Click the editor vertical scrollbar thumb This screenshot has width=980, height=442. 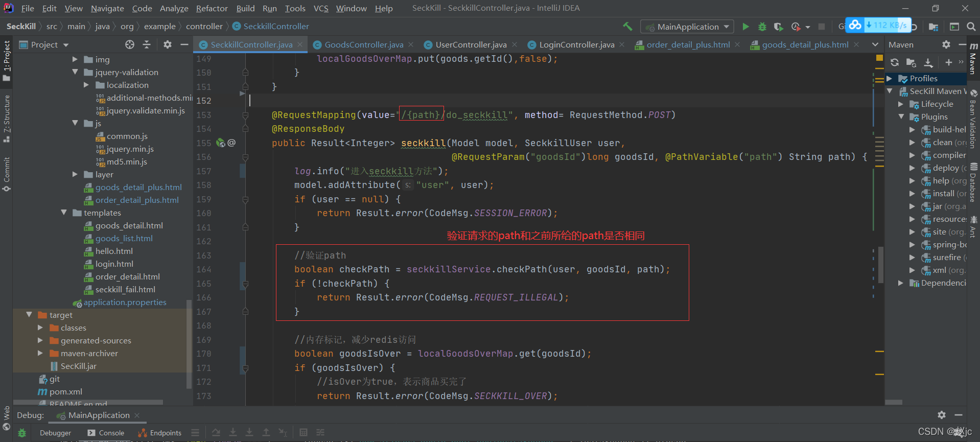pos(881,265)
